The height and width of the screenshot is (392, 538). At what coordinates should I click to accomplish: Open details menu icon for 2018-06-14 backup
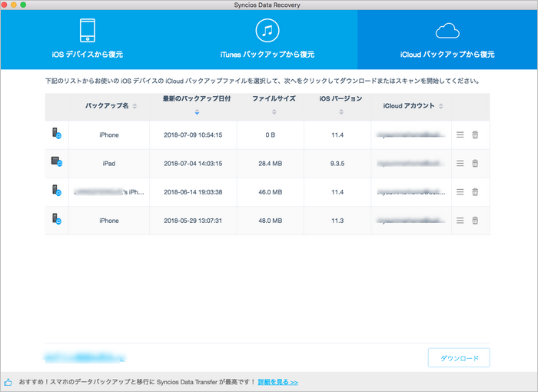click(x=460, y=192)
